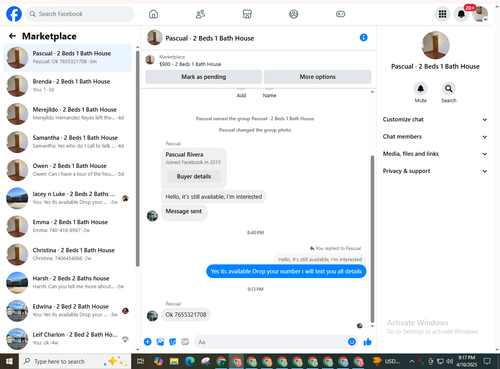This screenshot has width=500, height=369.
Task: Go to the Home feed icon
Action: (x=153, y=14)
